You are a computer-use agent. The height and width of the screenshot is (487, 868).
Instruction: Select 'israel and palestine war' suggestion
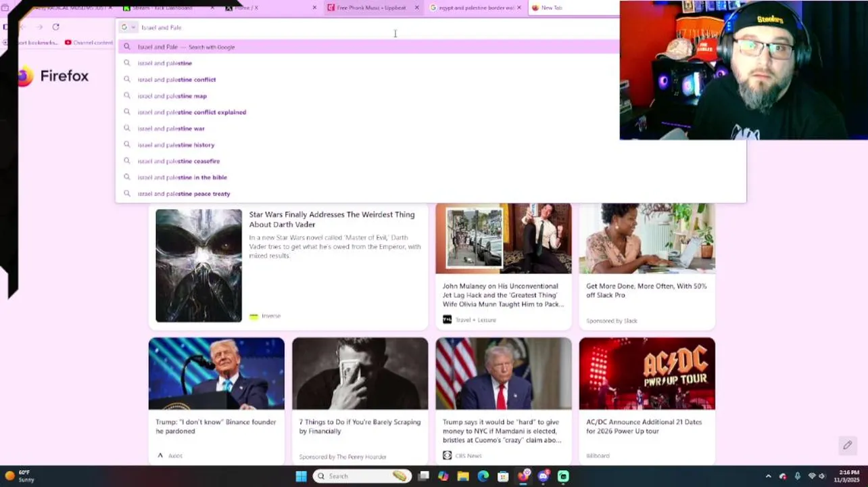pos(170,129)
